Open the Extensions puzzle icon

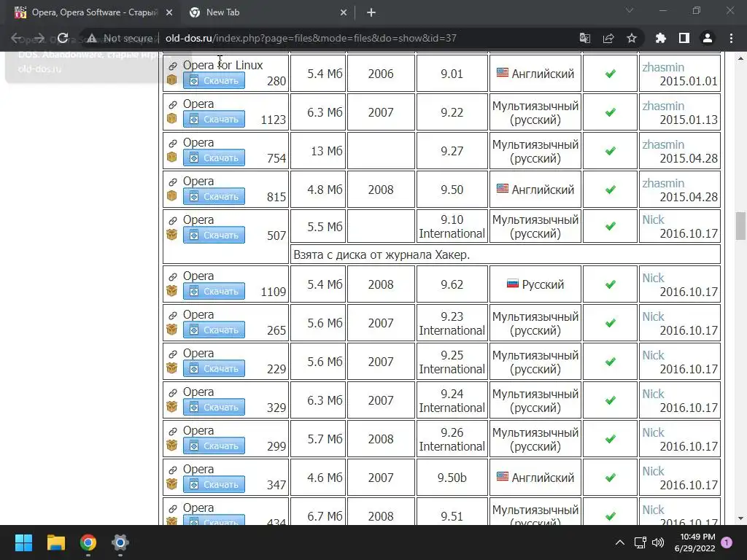click(x=660, y=38)
